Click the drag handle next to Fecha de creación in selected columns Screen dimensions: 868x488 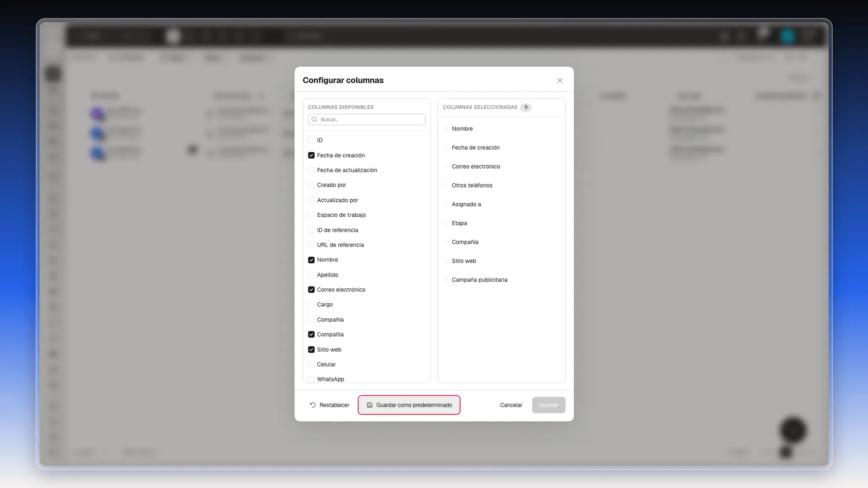pos(446,148)
